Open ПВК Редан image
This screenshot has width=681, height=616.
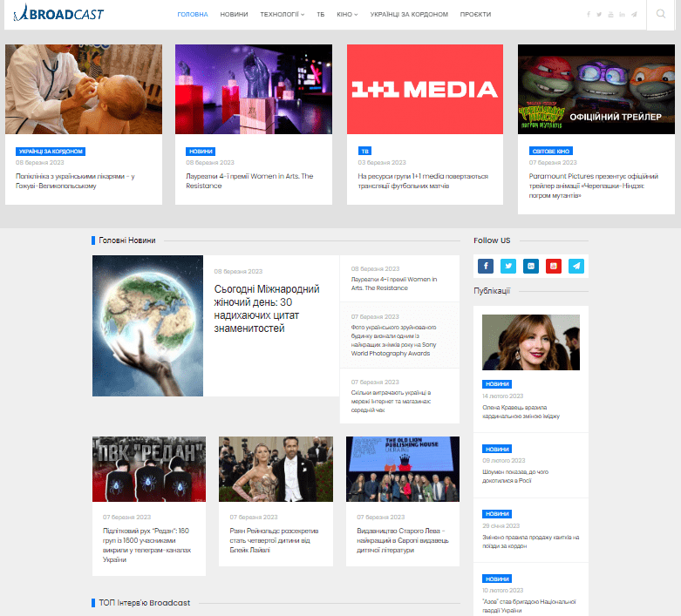[149, 469]
